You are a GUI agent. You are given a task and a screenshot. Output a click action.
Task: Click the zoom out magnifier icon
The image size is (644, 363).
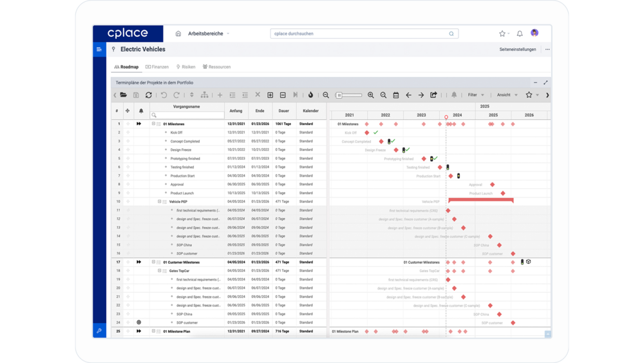click(x=326, y=95)
